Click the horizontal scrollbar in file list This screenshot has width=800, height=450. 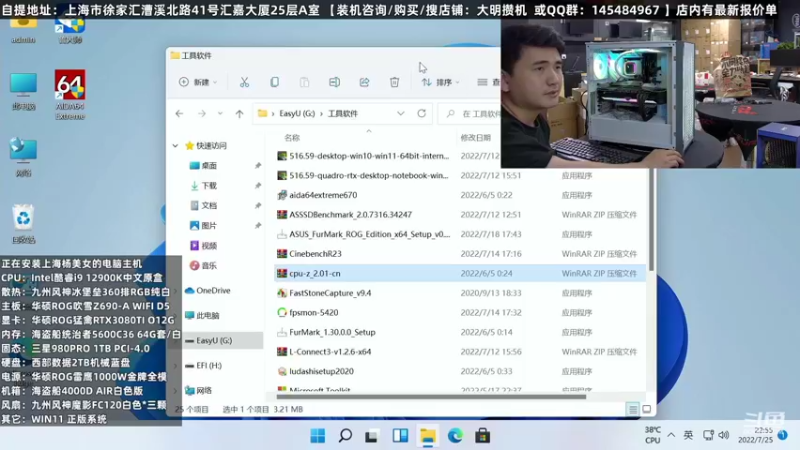point(431,397)
